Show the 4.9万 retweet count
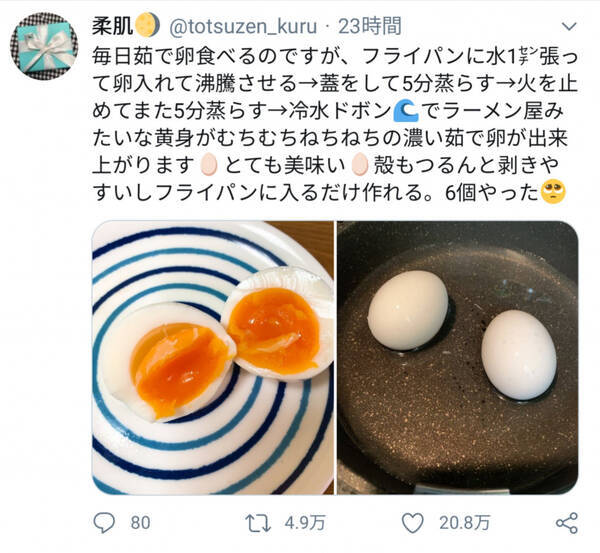 (x=299, y=522)
